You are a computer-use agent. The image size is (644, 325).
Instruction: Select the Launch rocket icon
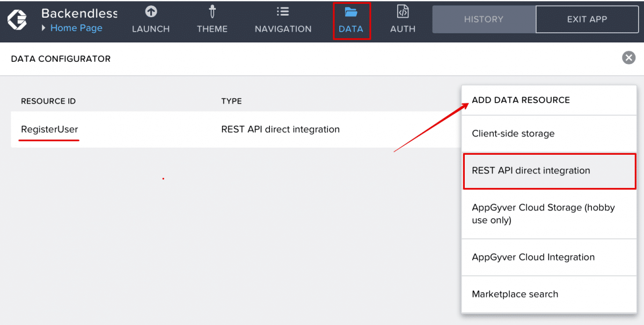click(x=150, y=12)
